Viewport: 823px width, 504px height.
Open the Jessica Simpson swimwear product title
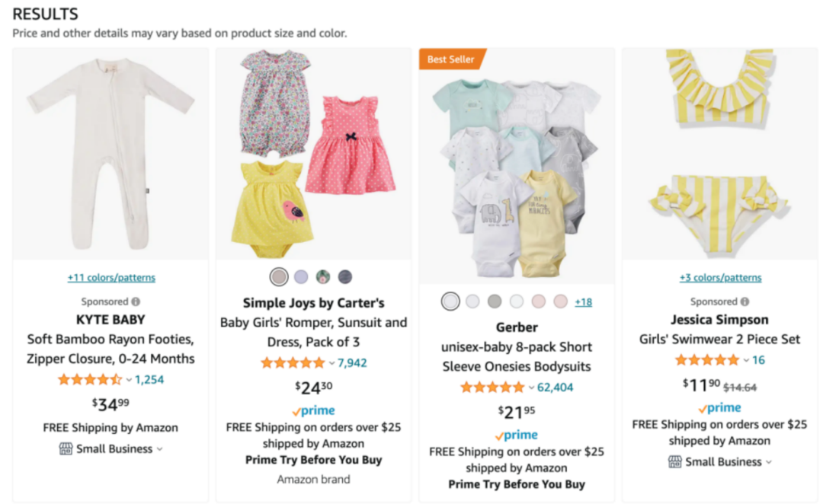tap(719, 340)
